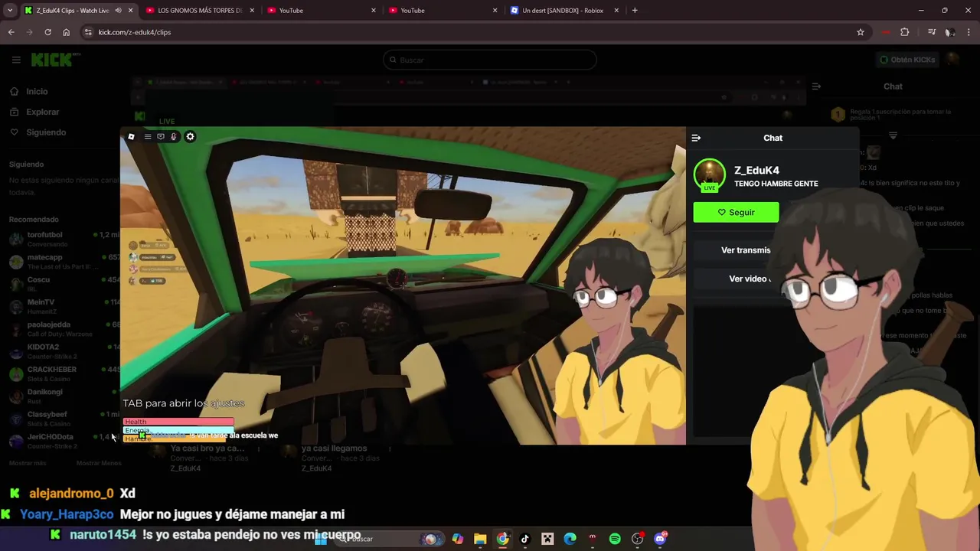Click the Ver video button
The height and width of the screenshot is (551, 980).
pyautogui.click(x=750, y=279)
